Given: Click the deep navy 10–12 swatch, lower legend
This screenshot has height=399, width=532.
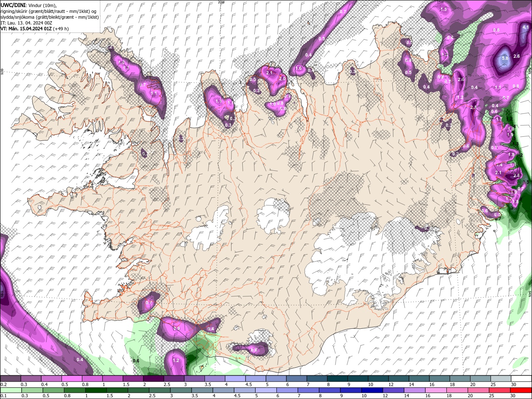Looking at the screenshot, I should point(371,390).
